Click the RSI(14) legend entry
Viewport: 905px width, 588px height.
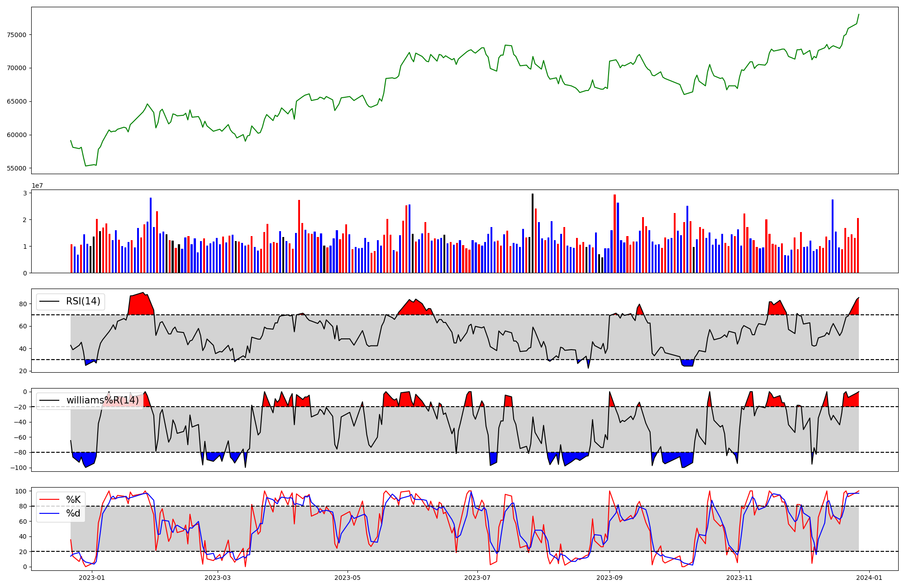click(83, 301)
